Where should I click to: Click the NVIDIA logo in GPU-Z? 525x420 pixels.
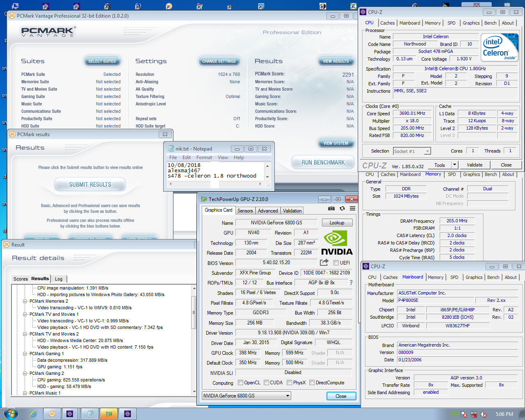click(x=337, y=243)
